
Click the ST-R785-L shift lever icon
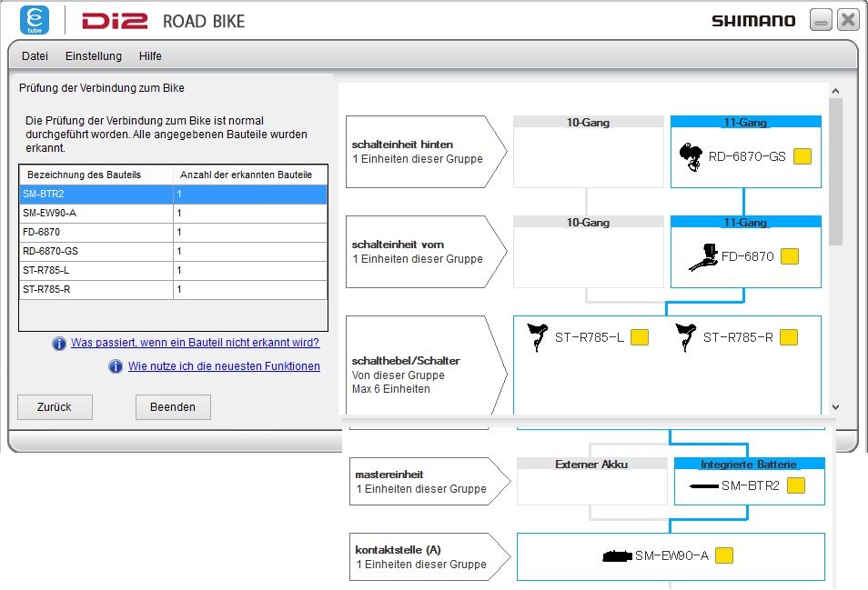point(537,337)
